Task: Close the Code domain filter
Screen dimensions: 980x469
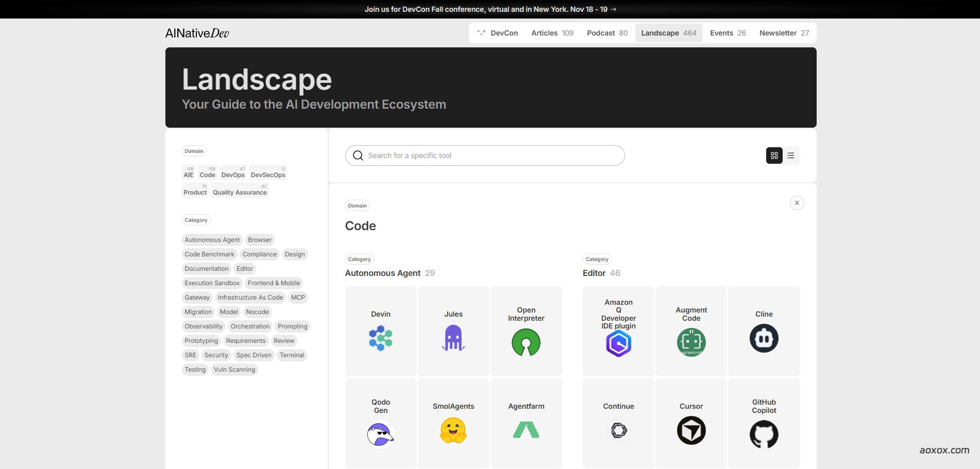Action: click(x=797, y=203)
